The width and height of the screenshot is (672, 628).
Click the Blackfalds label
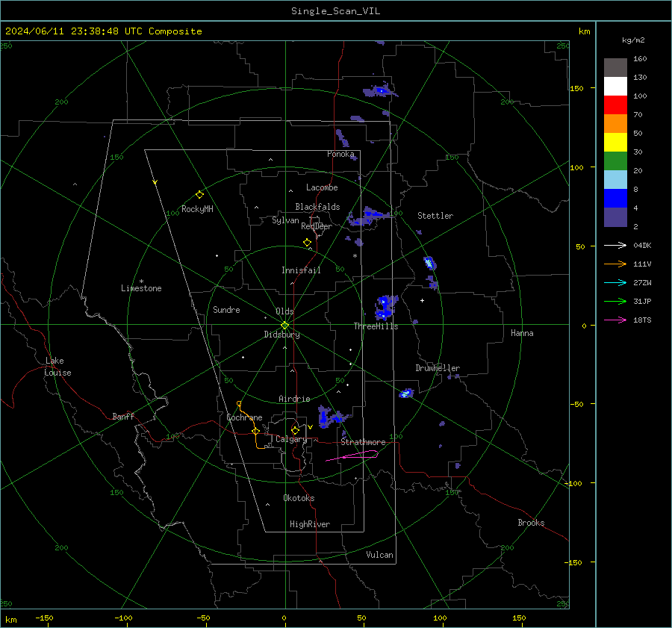(317, 207)
